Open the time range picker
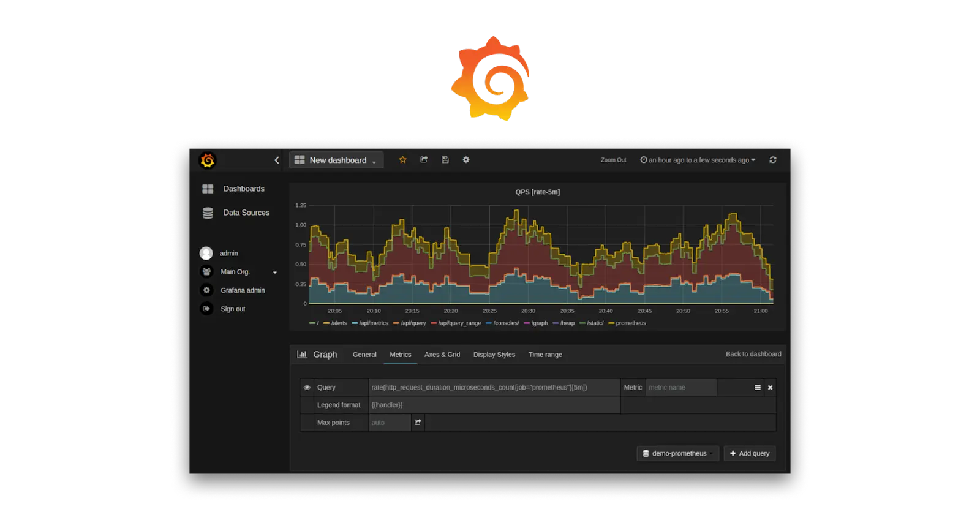 698,160
